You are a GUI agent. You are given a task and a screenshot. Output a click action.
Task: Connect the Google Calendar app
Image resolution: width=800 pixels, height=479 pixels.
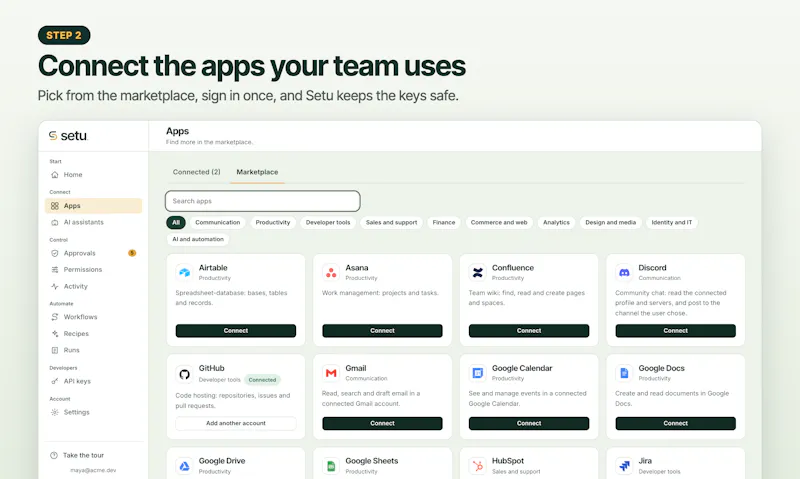point(529,423)
